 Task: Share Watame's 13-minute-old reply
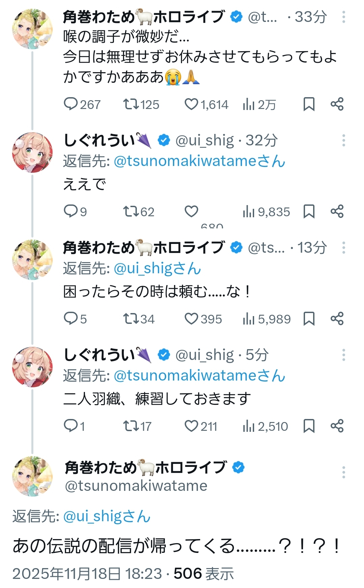[x=337, y=319]
